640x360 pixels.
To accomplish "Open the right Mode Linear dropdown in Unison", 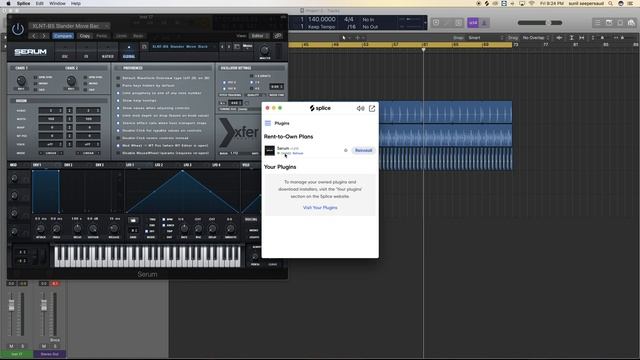I will pos(88,153).
